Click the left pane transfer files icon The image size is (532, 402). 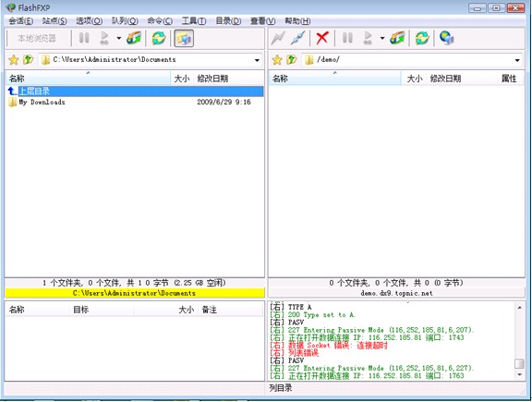pyautogui.click(x=134, y=38)
